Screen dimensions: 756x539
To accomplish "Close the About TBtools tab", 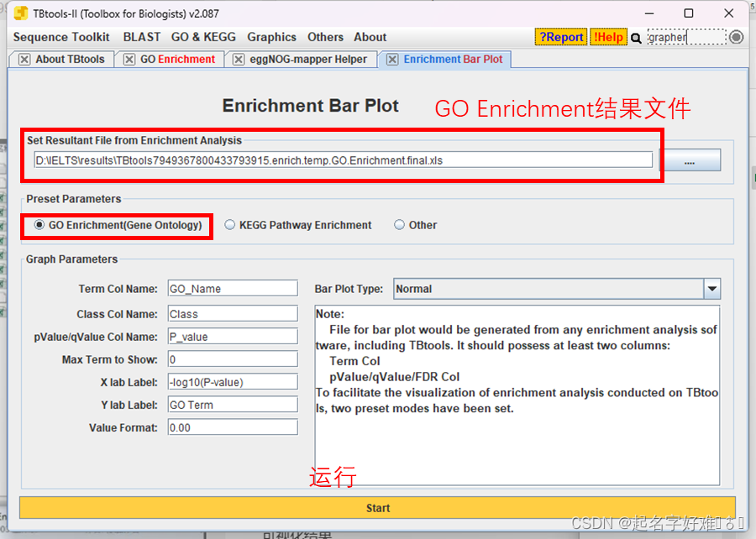I will point(23,59).
